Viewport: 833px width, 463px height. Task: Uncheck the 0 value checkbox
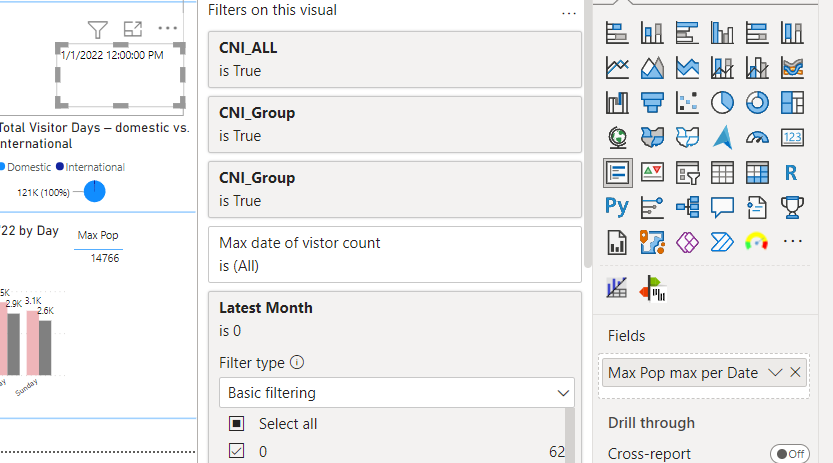tap(236, 451)
